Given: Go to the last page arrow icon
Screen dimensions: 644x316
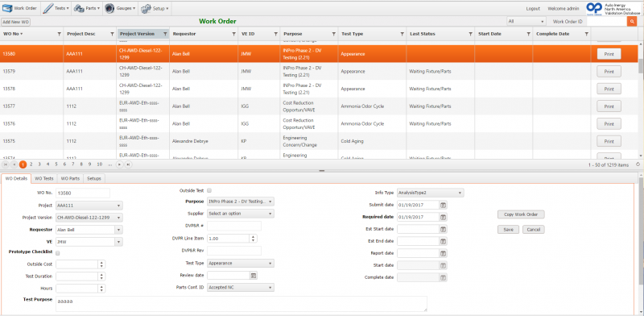Looking at the screenshot, I should click(x=129, y=164).
